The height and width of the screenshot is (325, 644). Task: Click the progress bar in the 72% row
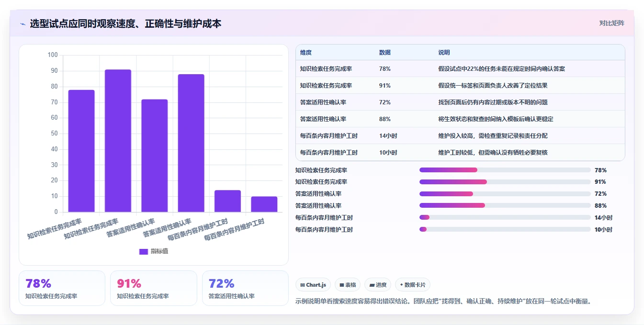(505, 194)
